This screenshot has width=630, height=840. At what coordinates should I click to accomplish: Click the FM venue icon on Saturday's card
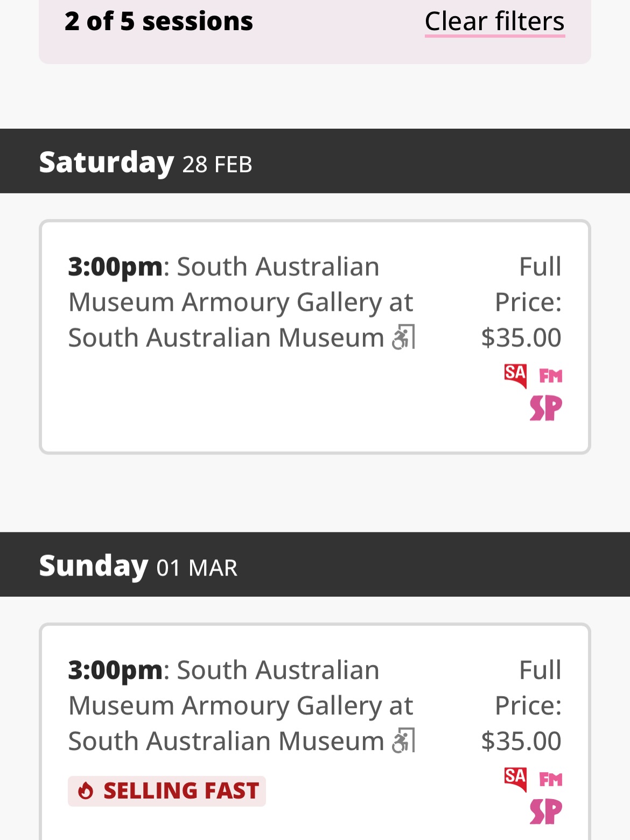point(550,375)
